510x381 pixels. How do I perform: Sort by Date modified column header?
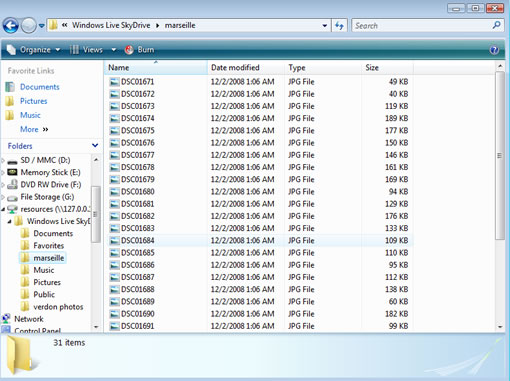pyautogui.click(x=246, y=68)
